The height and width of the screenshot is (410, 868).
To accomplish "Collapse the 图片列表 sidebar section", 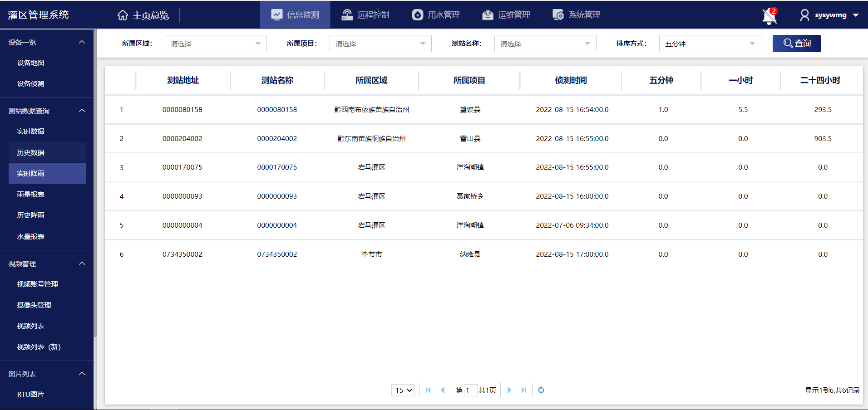I will pos(82,374).
